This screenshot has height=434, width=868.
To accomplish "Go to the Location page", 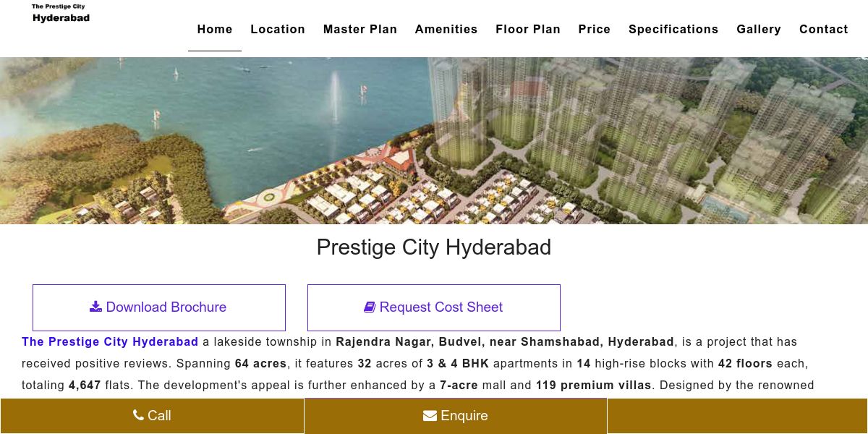I will click(x=278, y=29).
